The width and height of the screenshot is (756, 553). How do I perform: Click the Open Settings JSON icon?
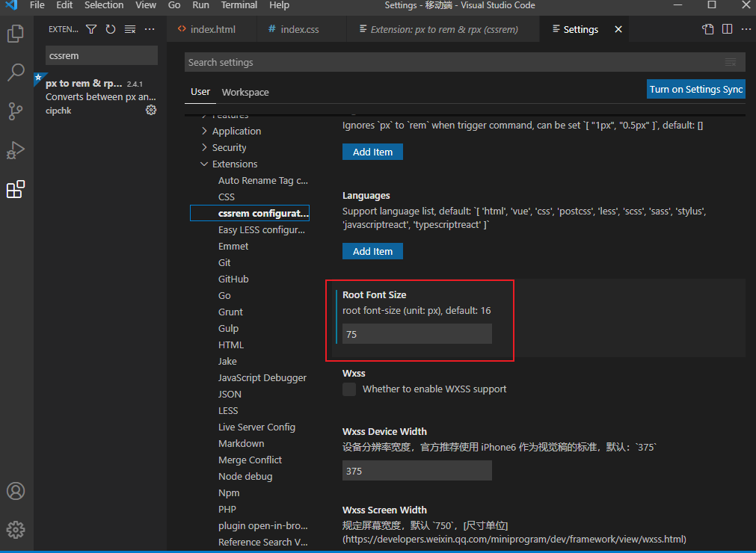[x=708, y=29]
